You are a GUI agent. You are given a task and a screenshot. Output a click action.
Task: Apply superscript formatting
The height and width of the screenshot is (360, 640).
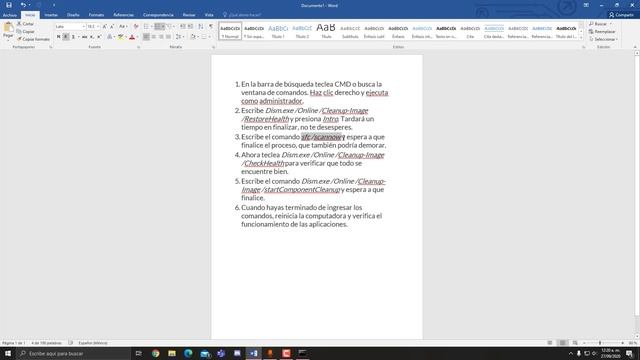coord(99,37)
